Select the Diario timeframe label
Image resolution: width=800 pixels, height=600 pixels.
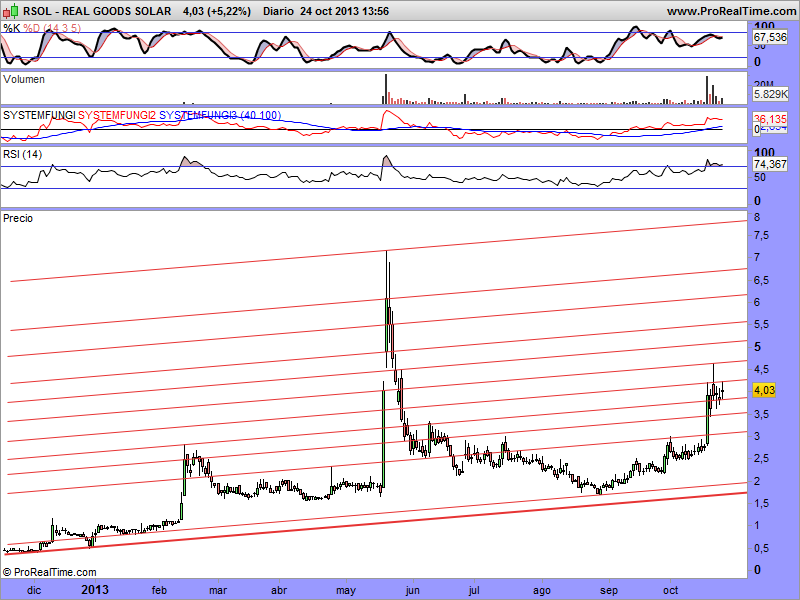pos(278,11)
